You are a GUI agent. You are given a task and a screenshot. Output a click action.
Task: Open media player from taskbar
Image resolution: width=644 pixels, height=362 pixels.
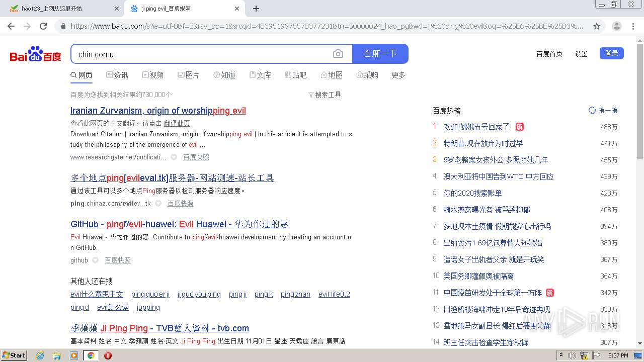tap(74, 355)
